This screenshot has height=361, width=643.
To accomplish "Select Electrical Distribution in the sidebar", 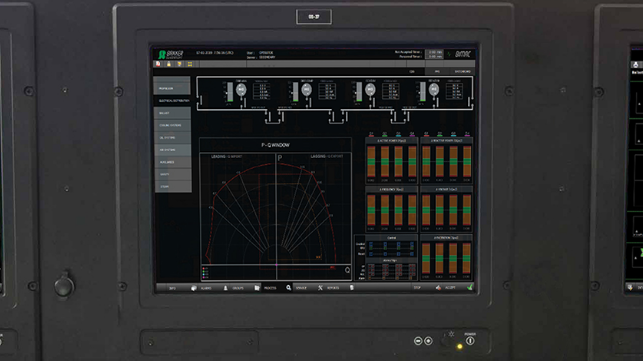I will tap(173, 101).
